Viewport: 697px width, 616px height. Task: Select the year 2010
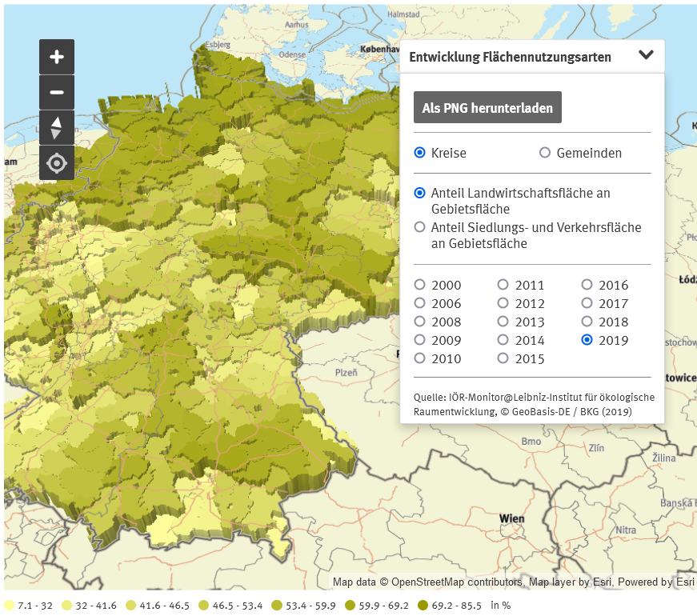coord(420,358)
